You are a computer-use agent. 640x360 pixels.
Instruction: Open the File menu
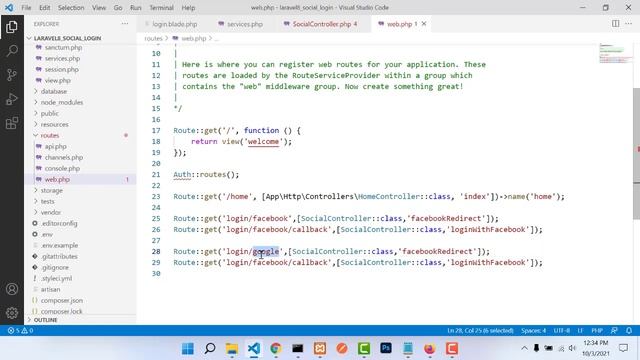26,7
